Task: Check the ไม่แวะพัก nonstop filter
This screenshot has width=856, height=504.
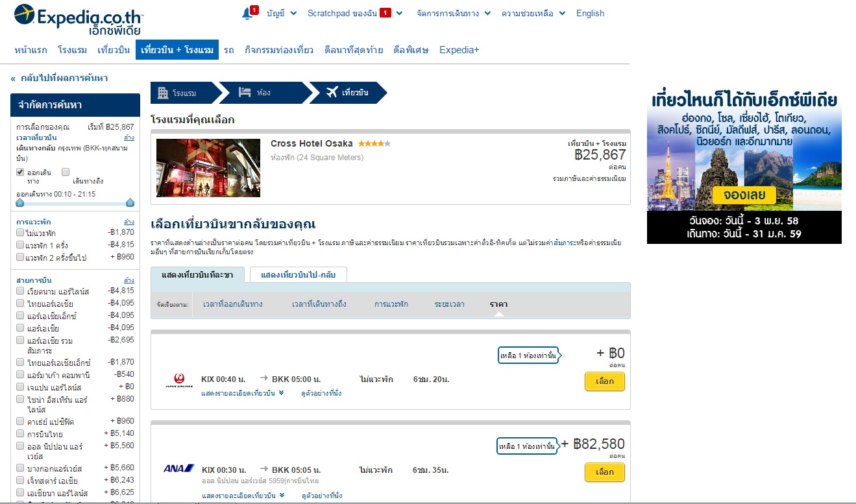Action: point(21,233)
